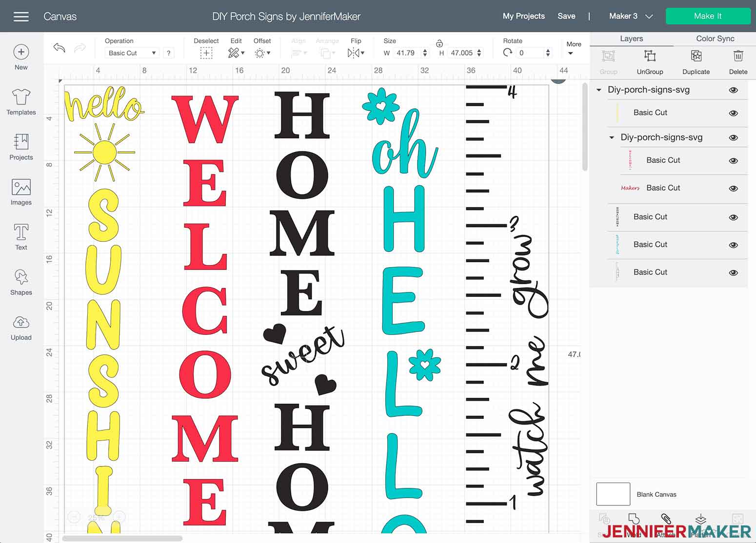Click the Save link
The height and width of the screenshot is (543, 756).
[566, 16]
